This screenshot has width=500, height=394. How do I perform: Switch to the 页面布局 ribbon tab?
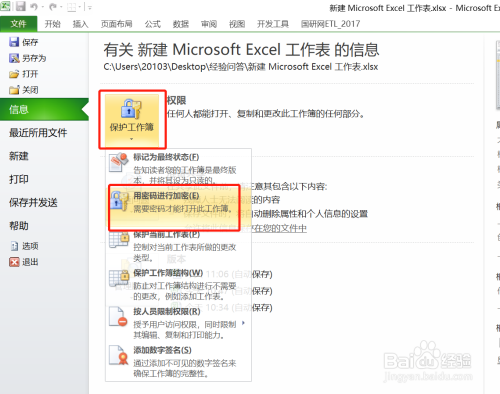(117, 24)
